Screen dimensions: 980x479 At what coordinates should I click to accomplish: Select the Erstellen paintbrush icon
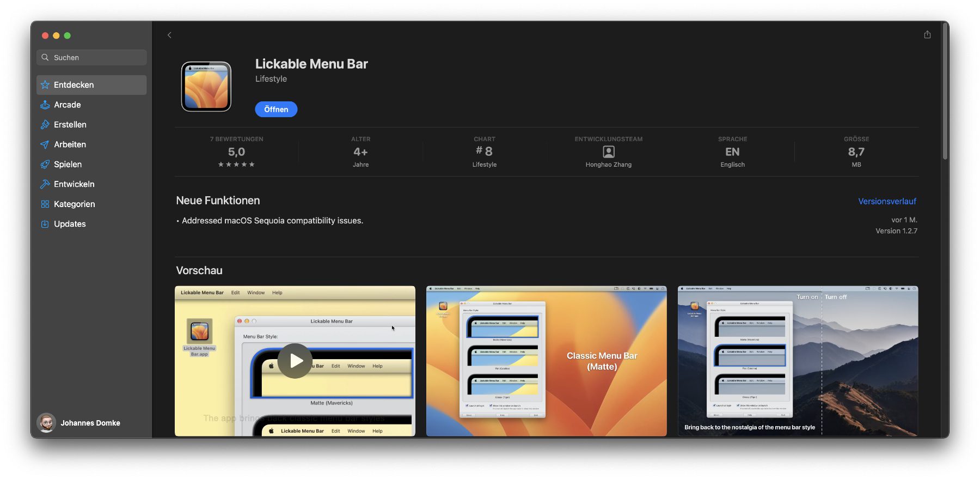click(x=45, y=125)
